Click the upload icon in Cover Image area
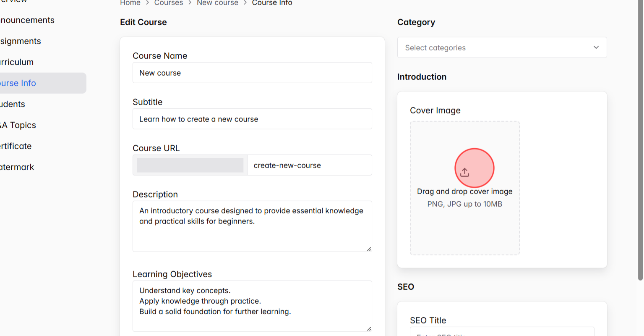 click(x=464, y=171)
